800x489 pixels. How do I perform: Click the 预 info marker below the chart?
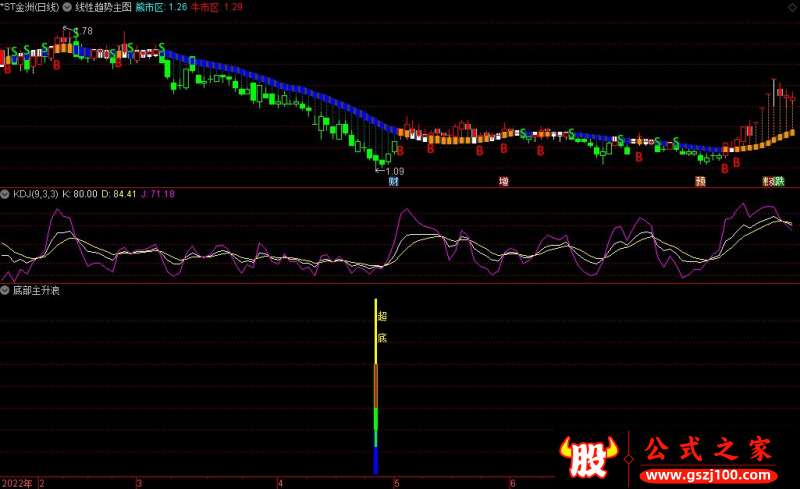(x=701, y=181)
